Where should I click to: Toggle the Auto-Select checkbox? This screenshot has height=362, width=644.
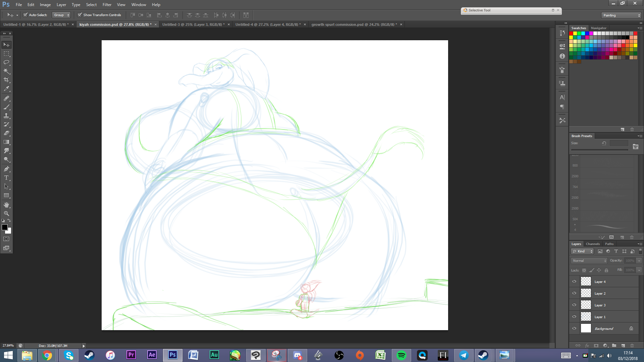(25, 15)
